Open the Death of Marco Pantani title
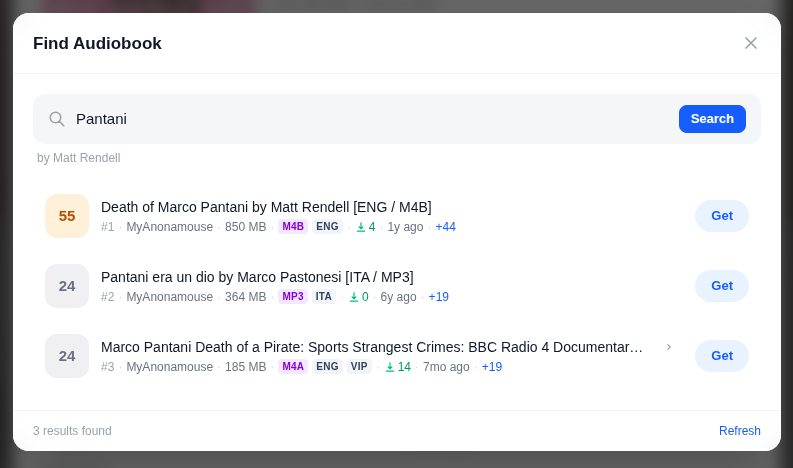This screenshot has height=468, width=793. point(266,207)
